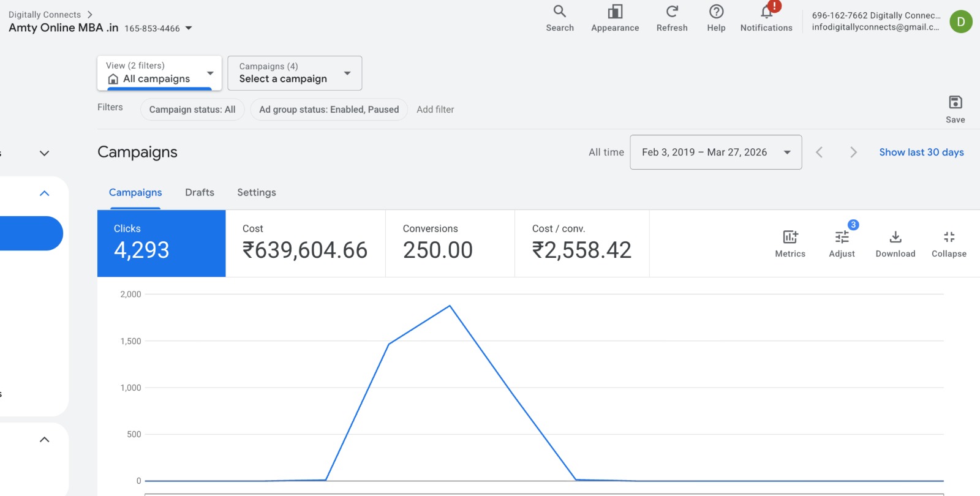Open the Select a campaign dropdown
The image size is (980, 496).
(295, 73)
